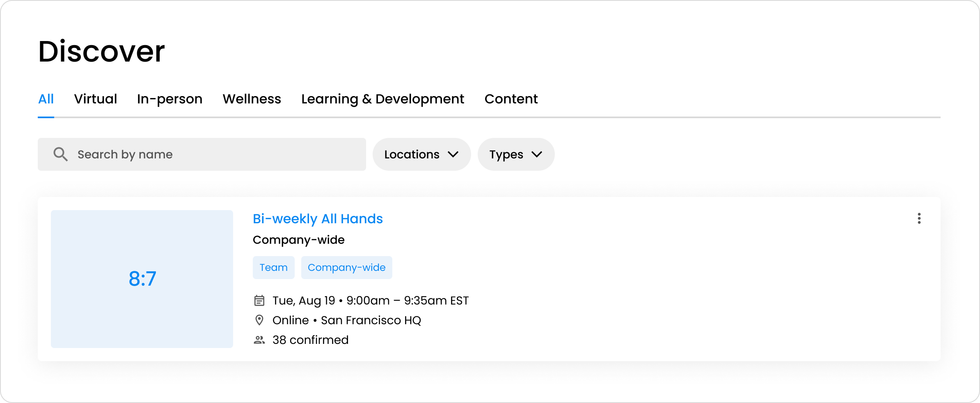Viewport: 980px width, 403px height.
Task: Click the chevron arrow in Locations filter
Action: (453, 154)
